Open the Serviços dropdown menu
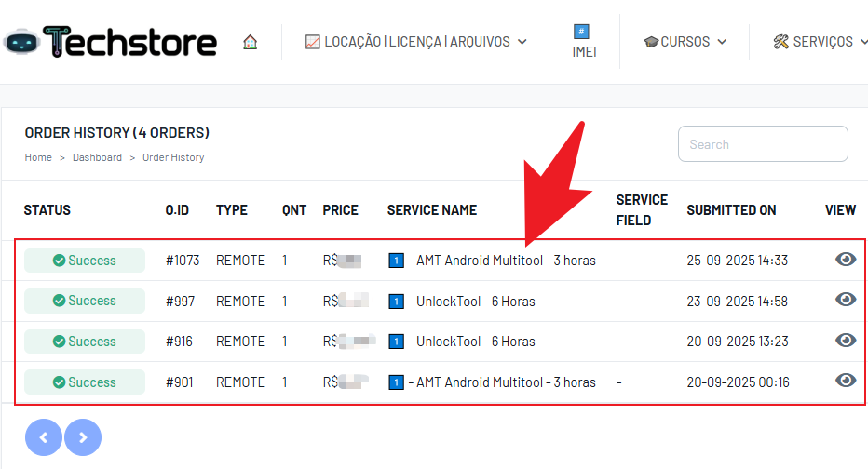Viewport: 868px width, 469px height. [x=818, y=42]
